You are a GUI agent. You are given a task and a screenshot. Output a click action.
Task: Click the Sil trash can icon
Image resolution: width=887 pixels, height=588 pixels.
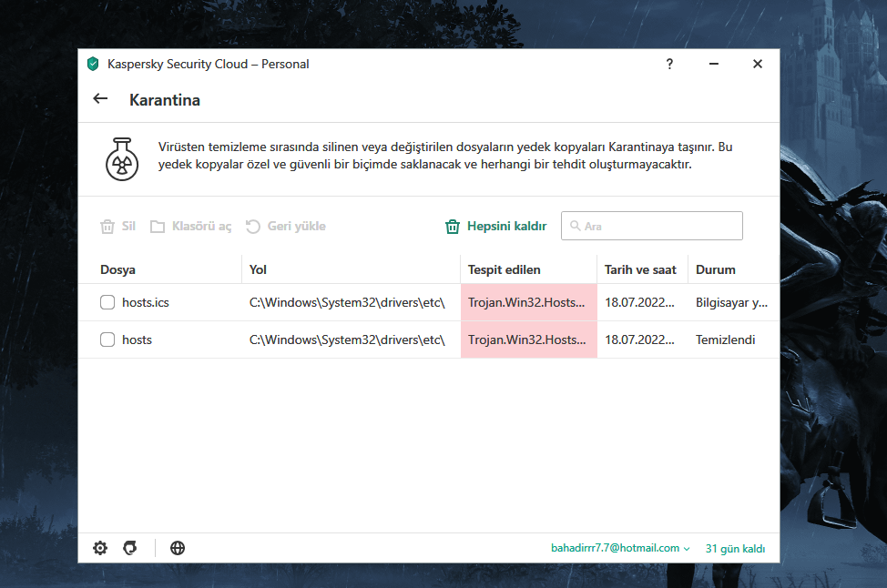point(107,226)
